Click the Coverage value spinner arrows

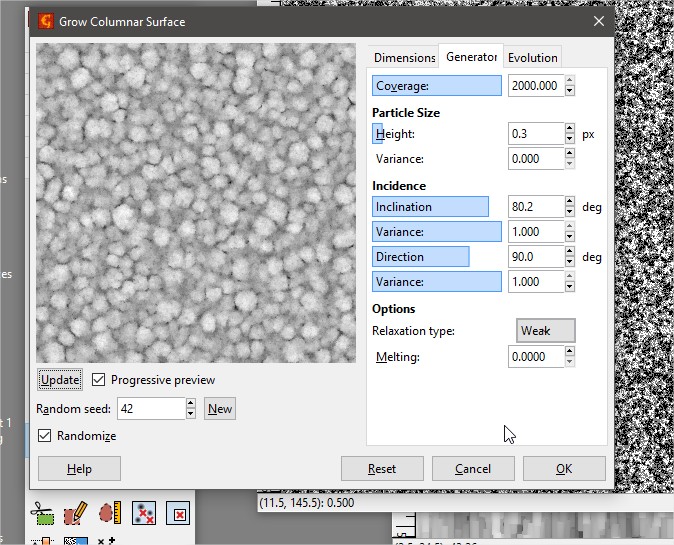[x=570, y=86]
